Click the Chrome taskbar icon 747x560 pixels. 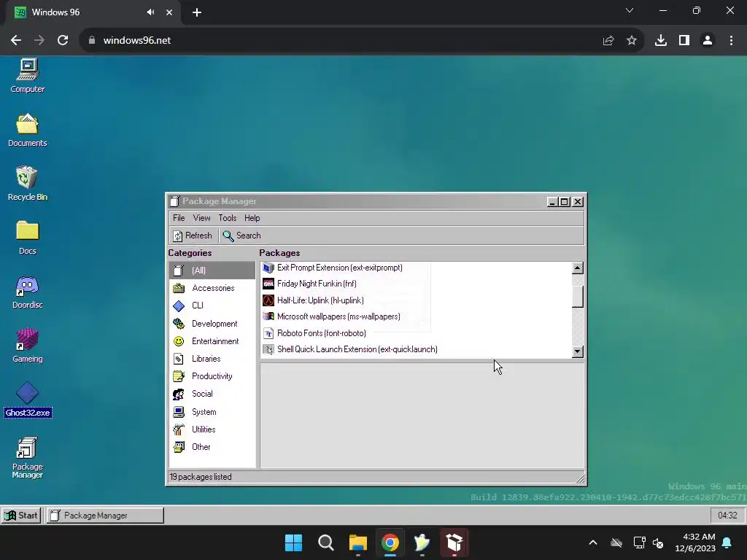[x=390, y=542]
